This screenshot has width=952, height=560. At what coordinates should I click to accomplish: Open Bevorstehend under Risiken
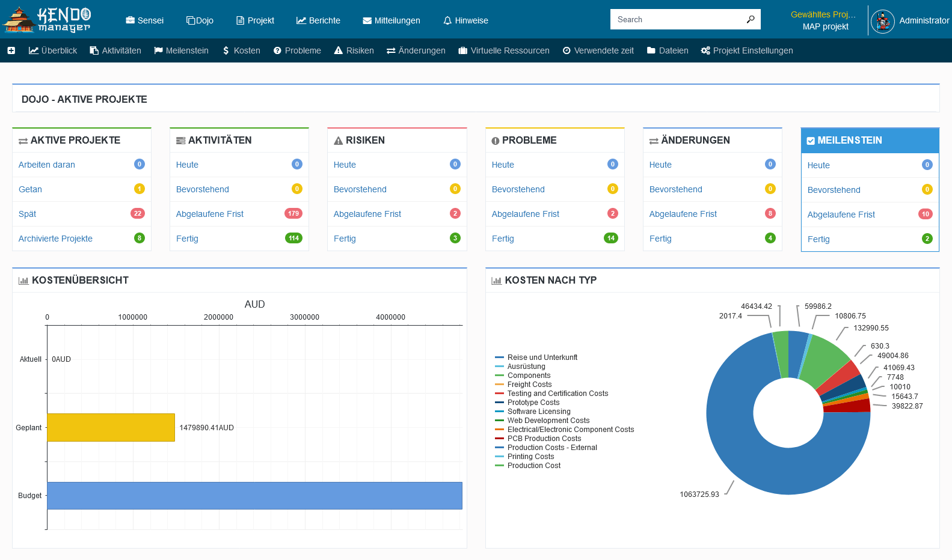pyautogui.click(x=360, y=189)
